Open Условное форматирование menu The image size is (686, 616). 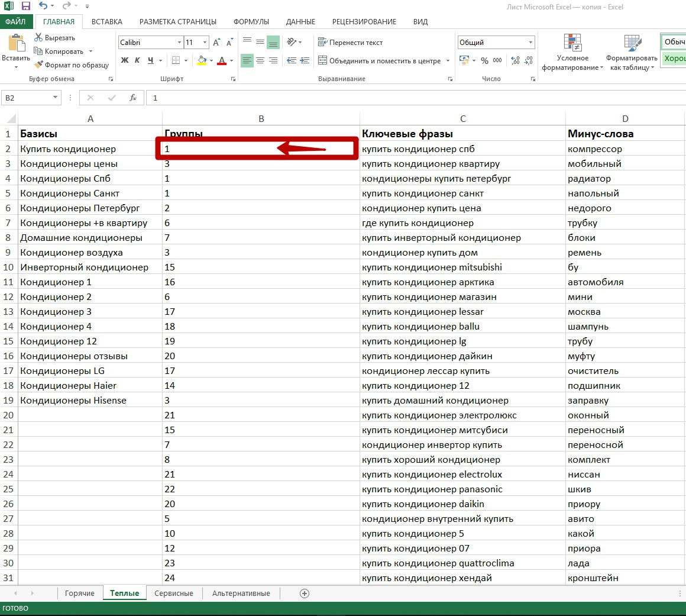click(x=572, y=53)
